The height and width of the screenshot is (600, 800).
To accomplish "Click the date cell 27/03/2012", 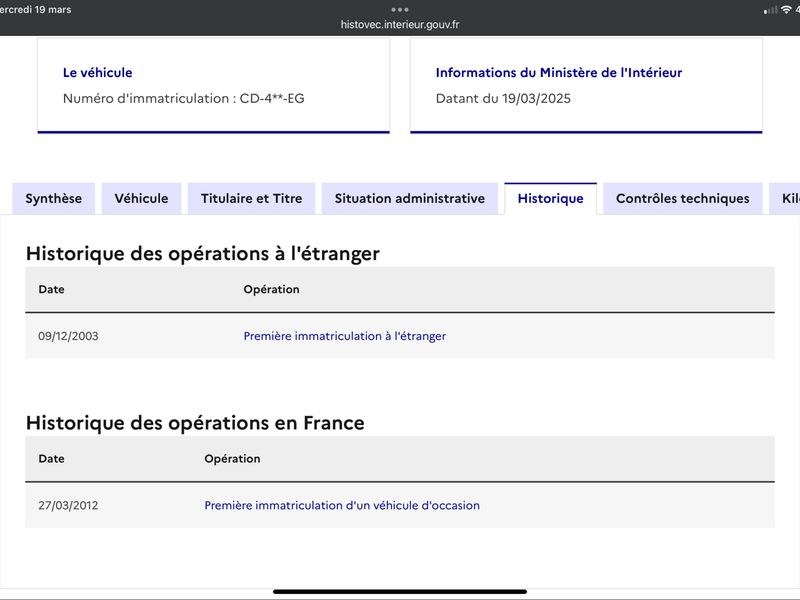I will 68,506.
